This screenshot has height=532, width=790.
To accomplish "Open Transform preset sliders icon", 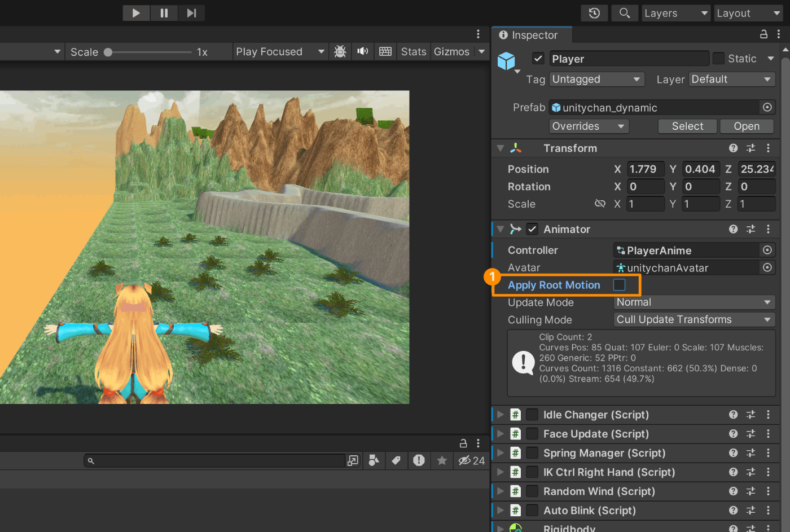I will coord(750,148).
